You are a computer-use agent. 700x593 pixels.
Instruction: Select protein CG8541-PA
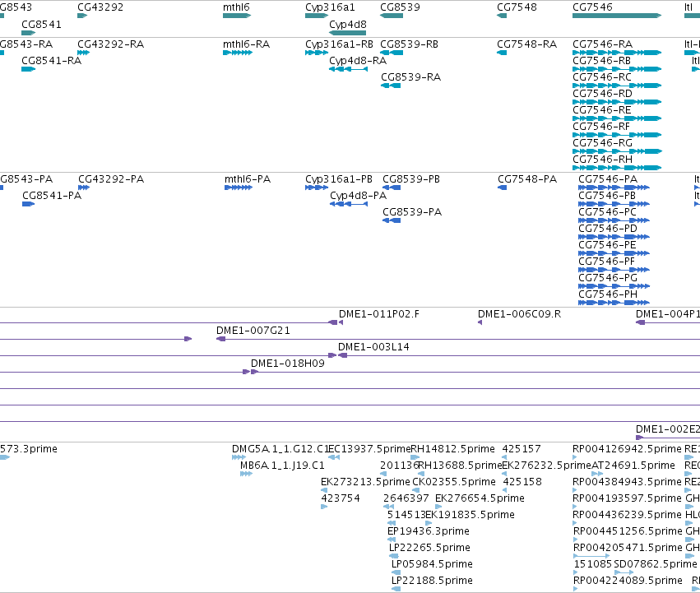52,196
